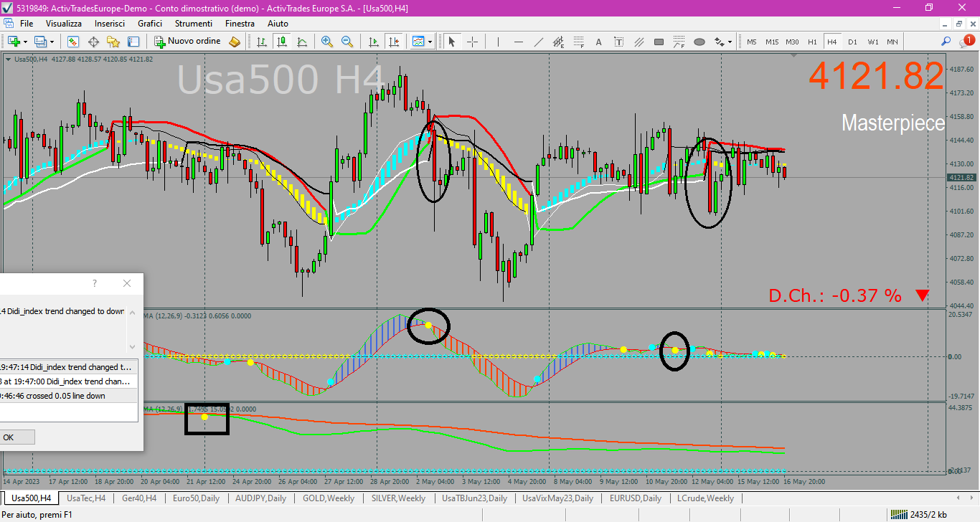
Task: Switch timeframe to M30
Action: click(792, 42)
